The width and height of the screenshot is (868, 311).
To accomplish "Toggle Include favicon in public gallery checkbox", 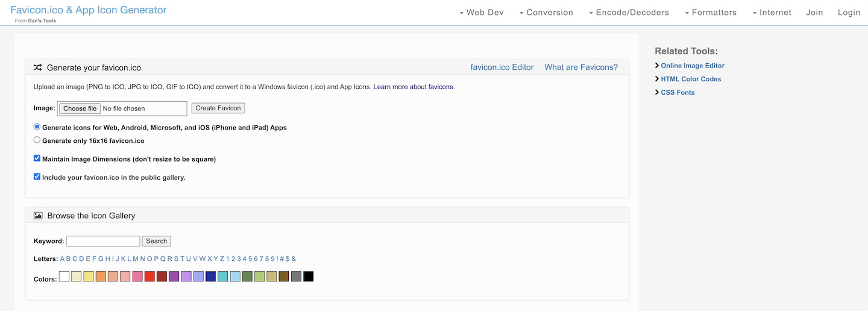I will point(37,177).
